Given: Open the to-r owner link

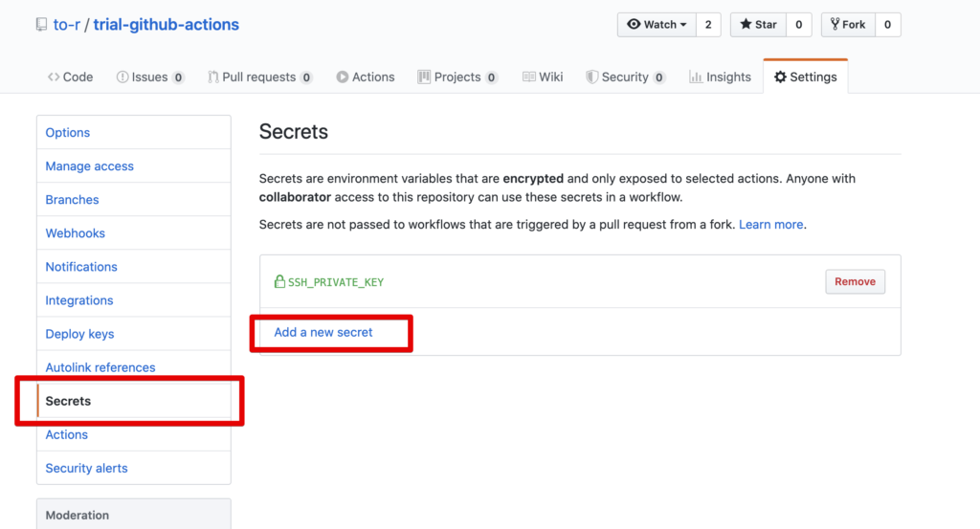Looking at the screenshot, I should 66,24.
